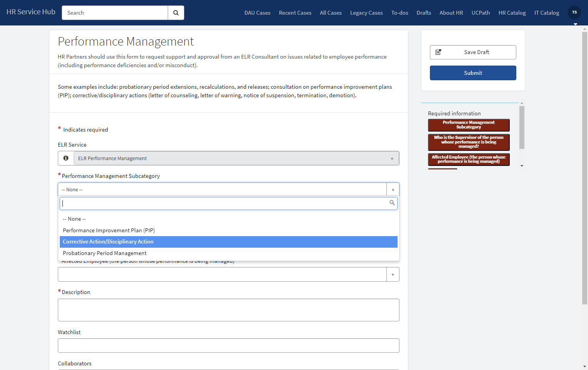Screen dimensions: 588x370
Task: Pick the -- None -- option in list
Action: (229, 219)
